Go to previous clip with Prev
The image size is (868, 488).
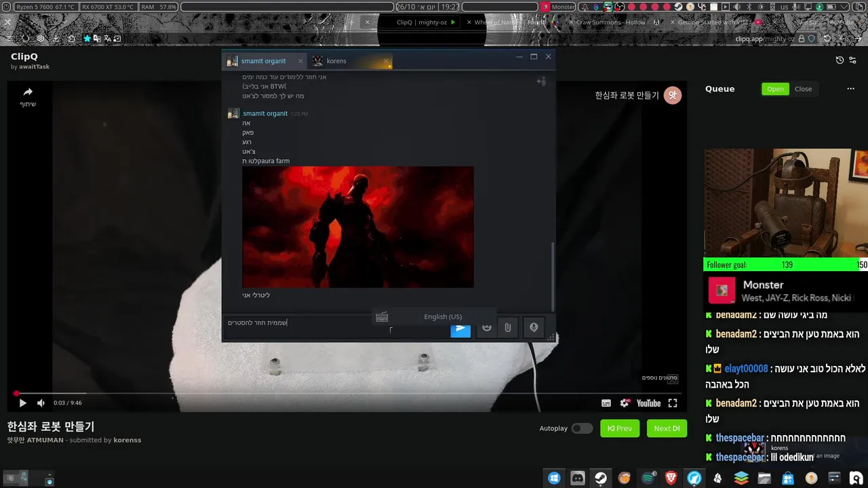tap(620, 428)
